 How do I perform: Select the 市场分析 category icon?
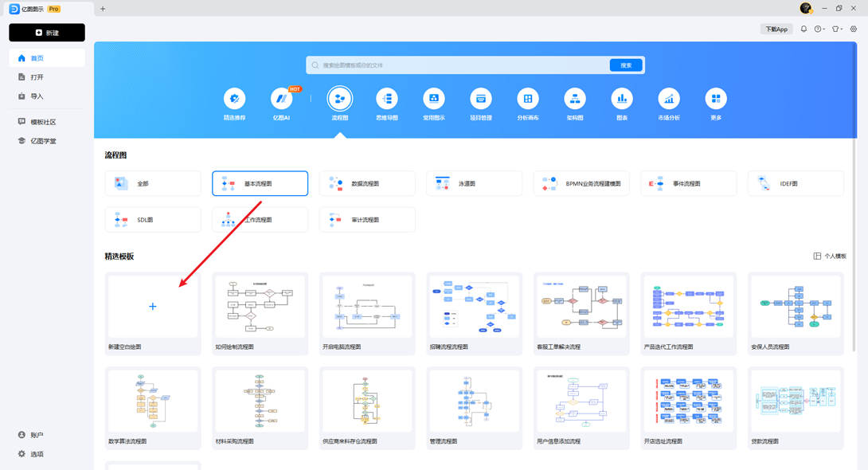(669, 99)
